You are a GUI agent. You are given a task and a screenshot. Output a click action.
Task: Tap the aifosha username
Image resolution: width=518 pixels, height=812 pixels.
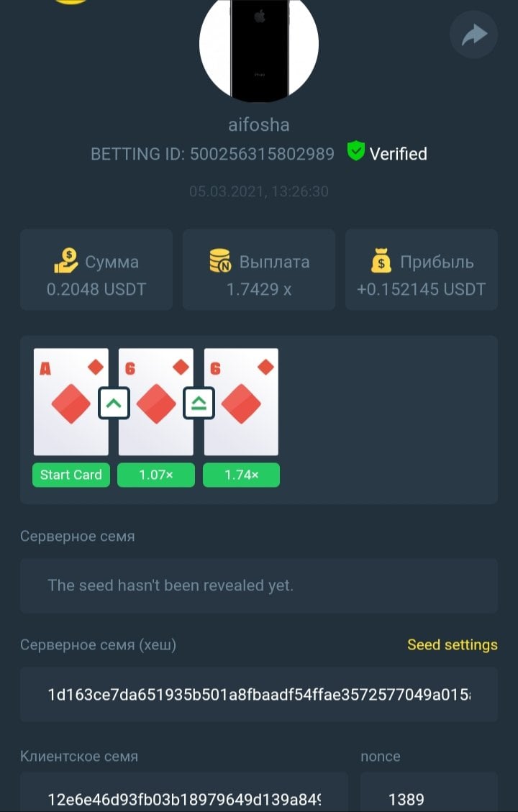[x=259, y=125]
